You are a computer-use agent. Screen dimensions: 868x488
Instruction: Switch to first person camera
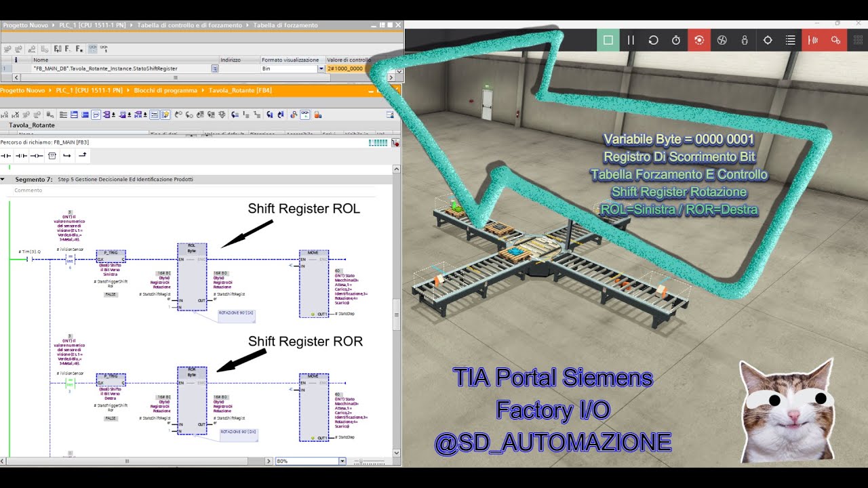pyautogui.click(x=745, y=40)
